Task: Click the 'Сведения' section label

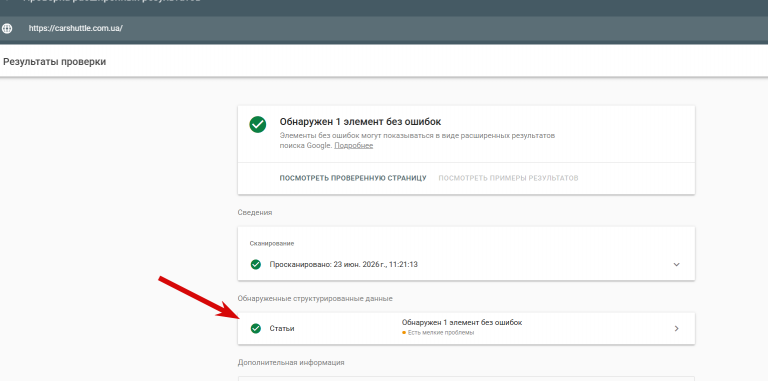Action: 255,213
